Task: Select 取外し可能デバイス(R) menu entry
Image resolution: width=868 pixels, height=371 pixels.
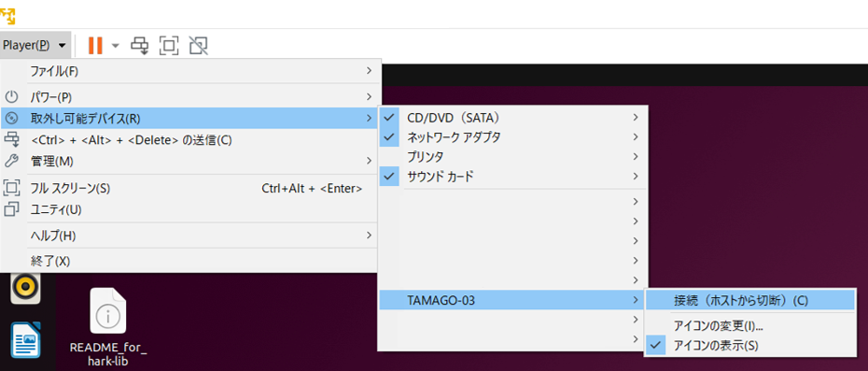Action: tap(190, 118)
